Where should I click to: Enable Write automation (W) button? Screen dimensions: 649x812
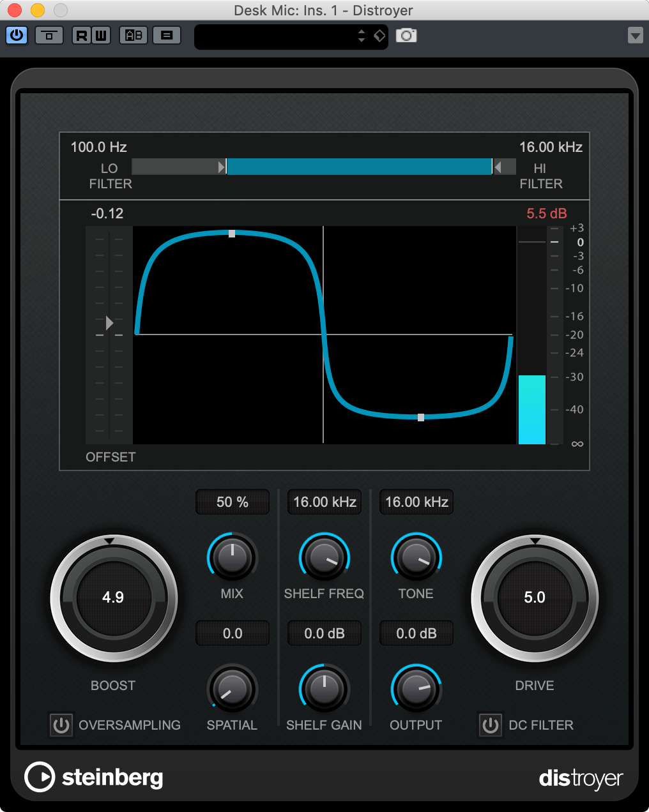click(x=101, y=35)
